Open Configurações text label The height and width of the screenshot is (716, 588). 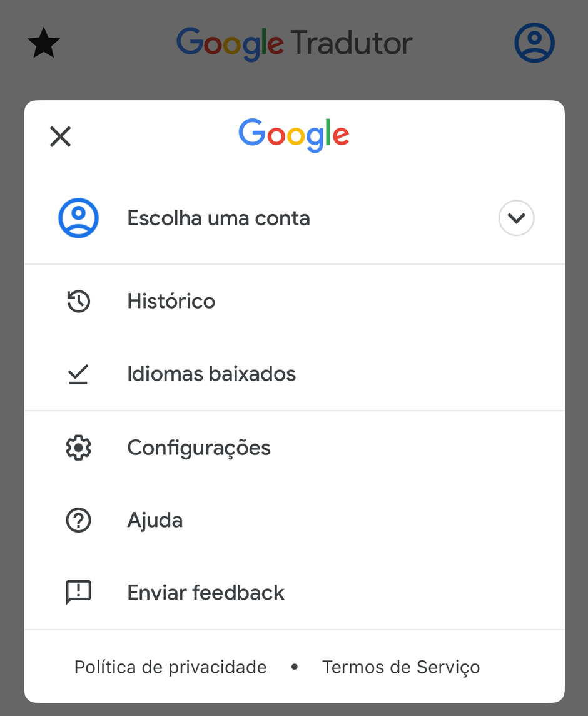(198, 448)
